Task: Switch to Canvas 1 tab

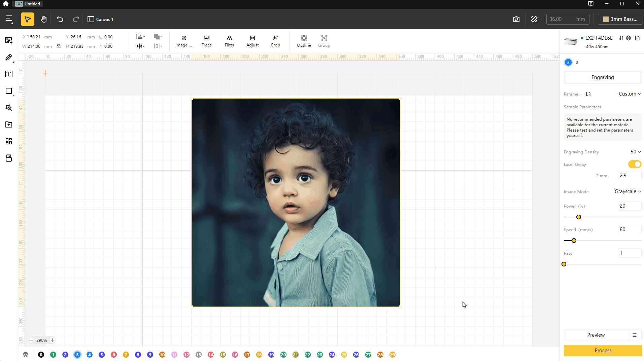Action: (100, 19)
